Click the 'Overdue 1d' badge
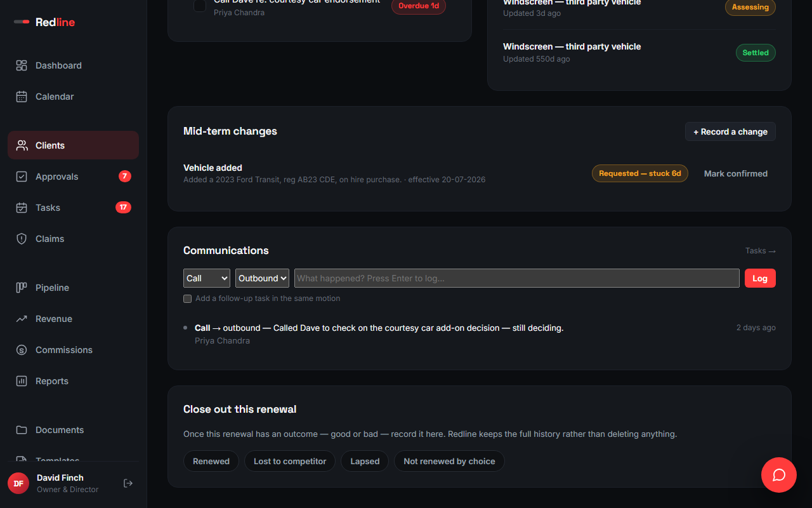This screenshot has height=508, width=812. point(419,6)
